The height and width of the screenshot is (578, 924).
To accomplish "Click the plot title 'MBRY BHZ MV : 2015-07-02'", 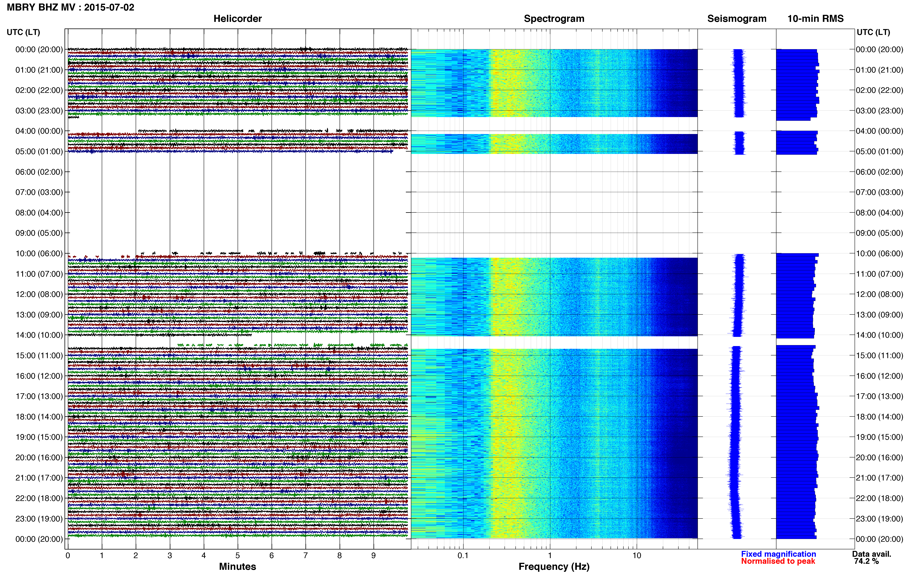I will click(71, 7).
